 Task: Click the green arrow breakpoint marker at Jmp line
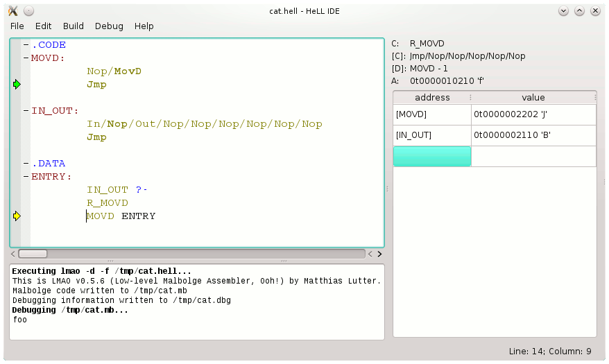coord(17,84)
